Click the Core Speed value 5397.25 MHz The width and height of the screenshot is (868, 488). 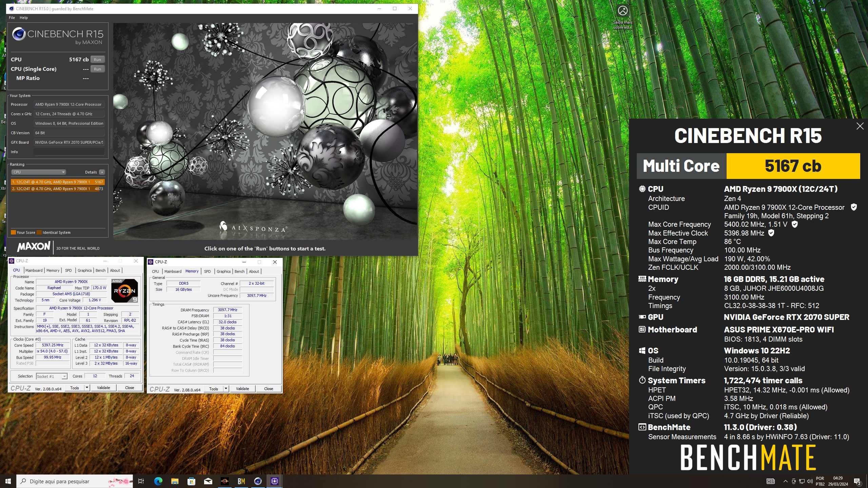point(53,345)
